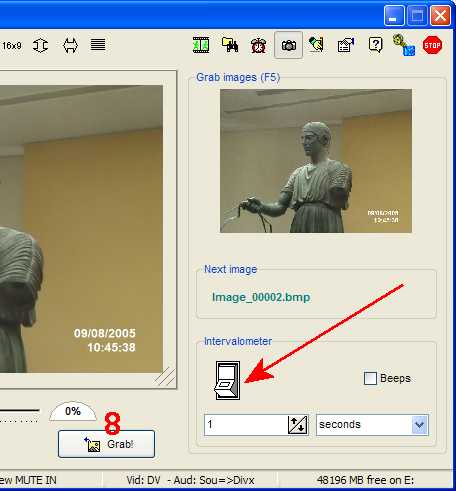Click the horizontal stretch arrows icon

70,45
